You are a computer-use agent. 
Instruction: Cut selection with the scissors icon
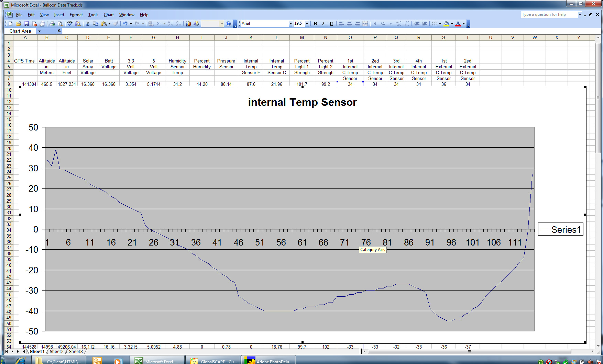88,24
